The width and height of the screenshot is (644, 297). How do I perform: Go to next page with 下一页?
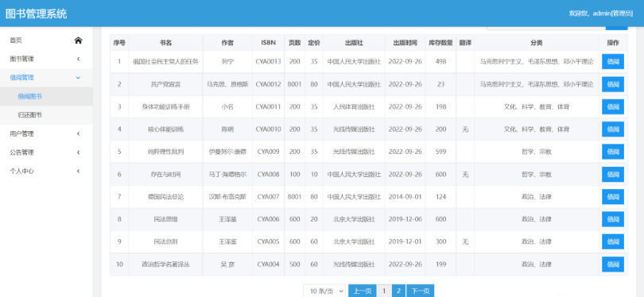pyautogui.click(x=420, y=291)
